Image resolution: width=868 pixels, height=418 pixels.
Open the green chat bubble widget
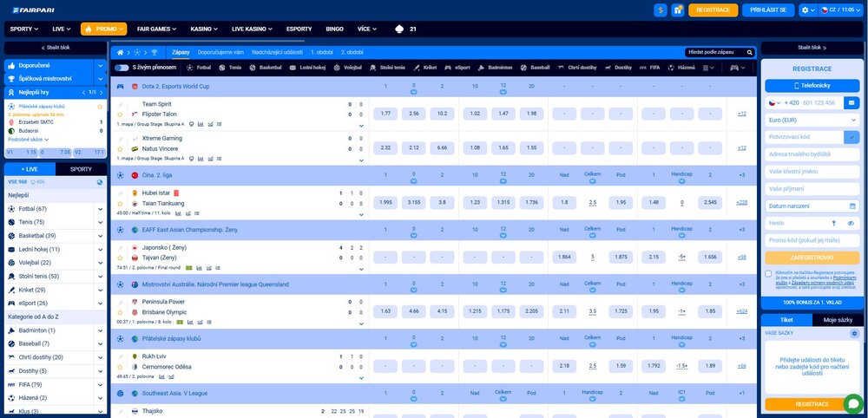pos(852,403)
